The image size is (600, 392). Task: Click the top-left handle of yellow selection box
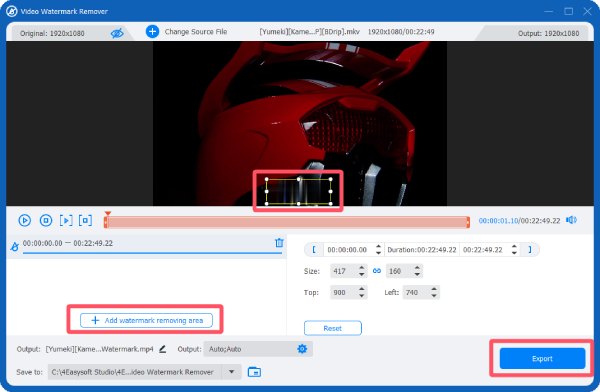267,179
